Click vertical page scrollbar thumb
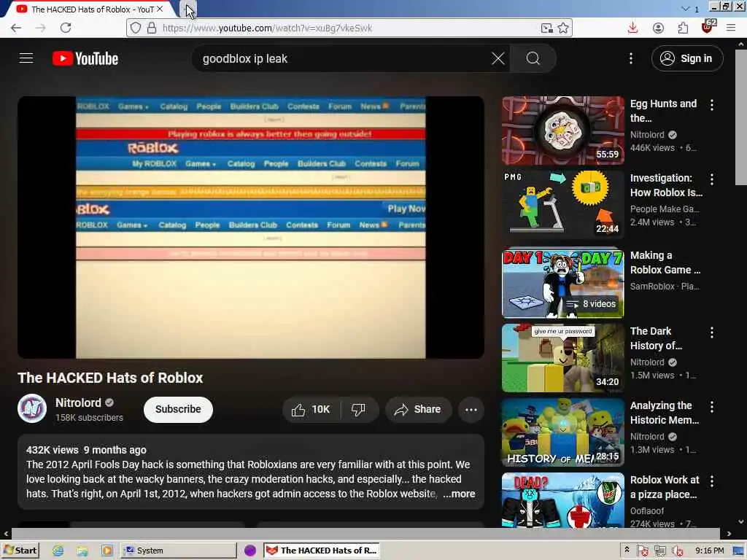 pos(741,117)
